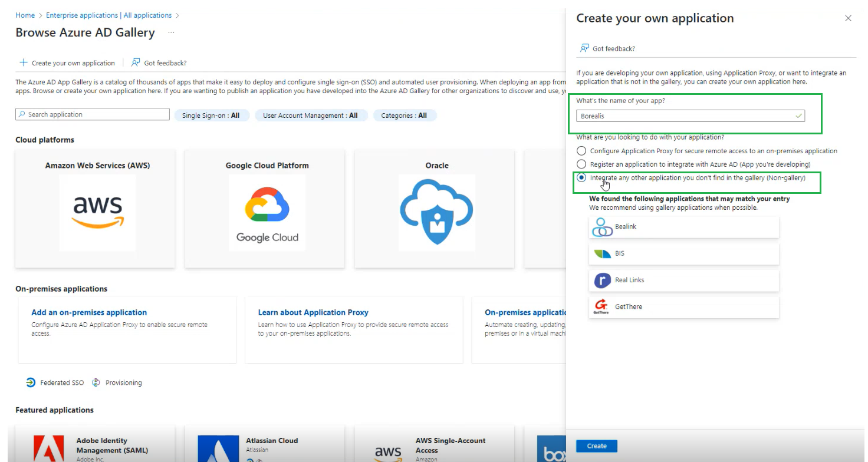Click the Federated SSO legend icon
Viewport: 868px width, 462px height.
pos(31,382)
